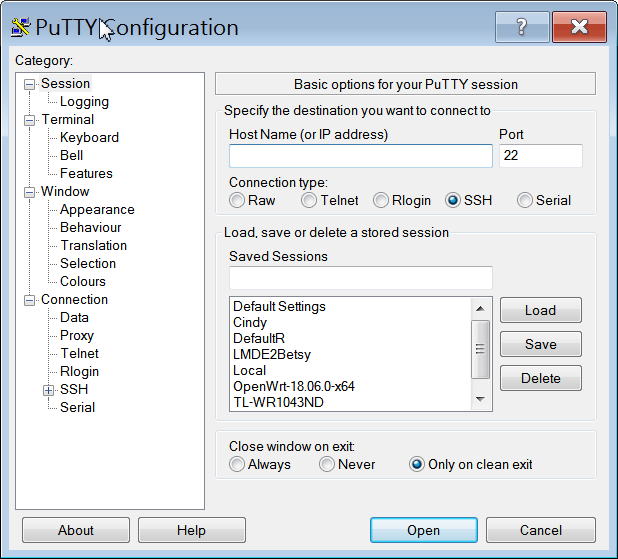Click the scroll up arrow in sessions list
The height and width of the screenshot is (559, 618).
pyautogui.click(x=480, y=309)
